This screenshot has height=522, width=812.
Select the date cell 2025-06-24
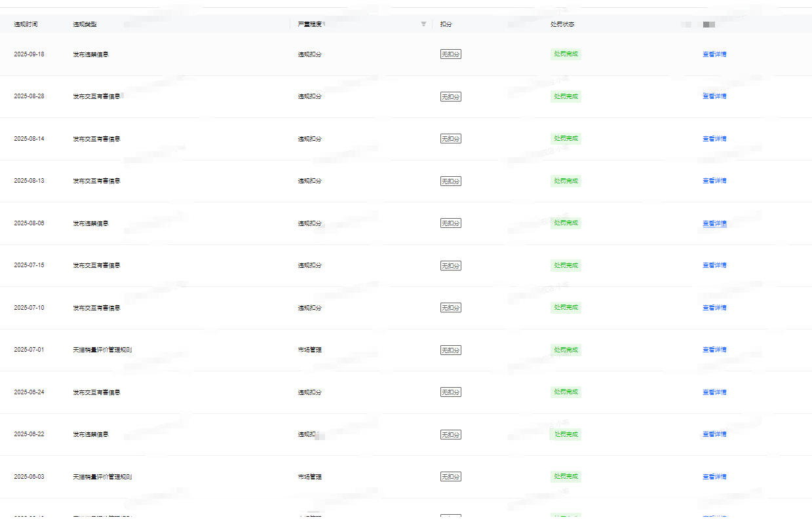[x=29, y=392]
